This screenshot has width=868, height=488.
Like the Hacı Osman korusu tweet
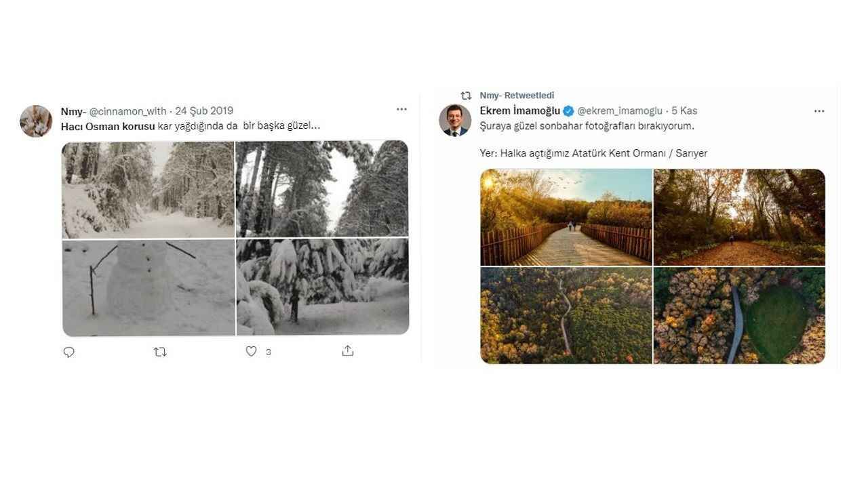point(252,351)
